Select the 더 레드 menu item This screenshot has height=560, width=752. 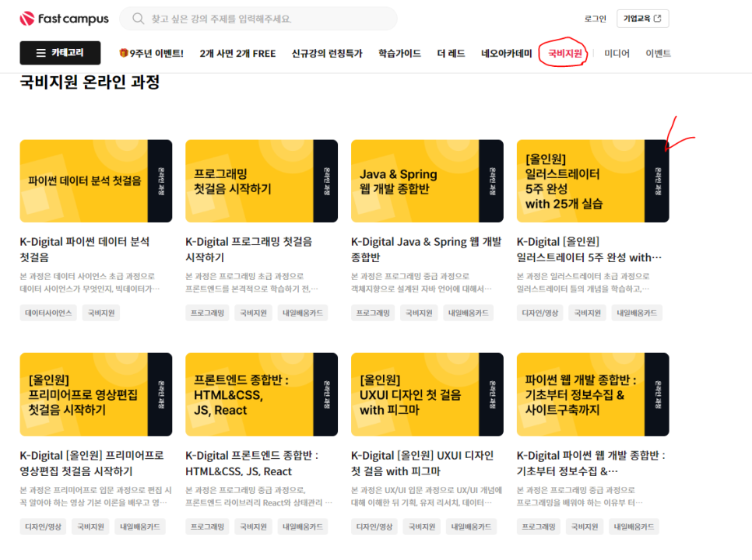click(451, 53)
